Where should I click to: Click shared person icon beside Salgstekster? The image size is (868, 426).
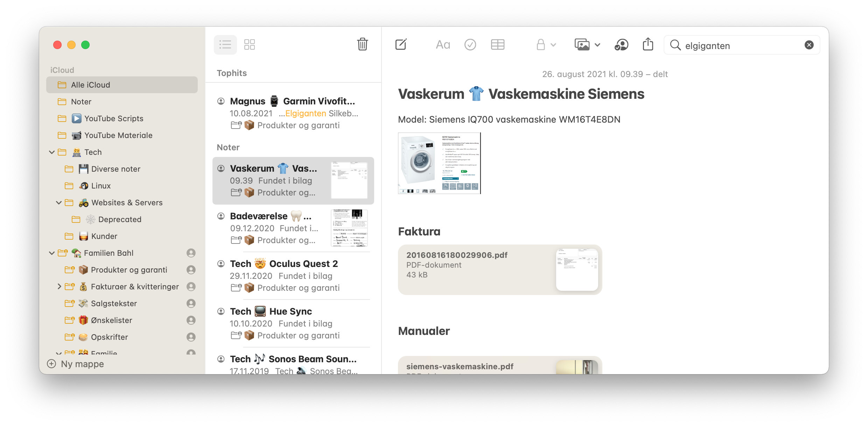[191, 303]
